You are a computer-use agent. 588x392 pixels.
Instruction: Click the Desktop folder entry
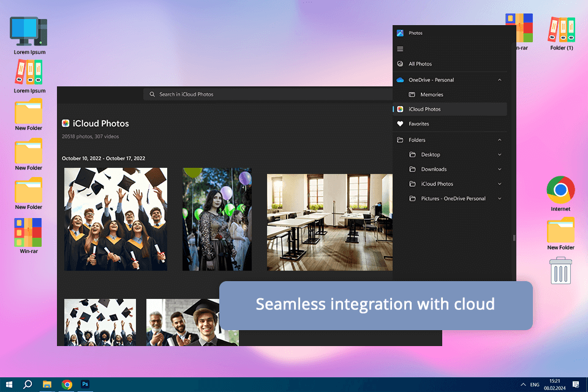coord(430,154)
